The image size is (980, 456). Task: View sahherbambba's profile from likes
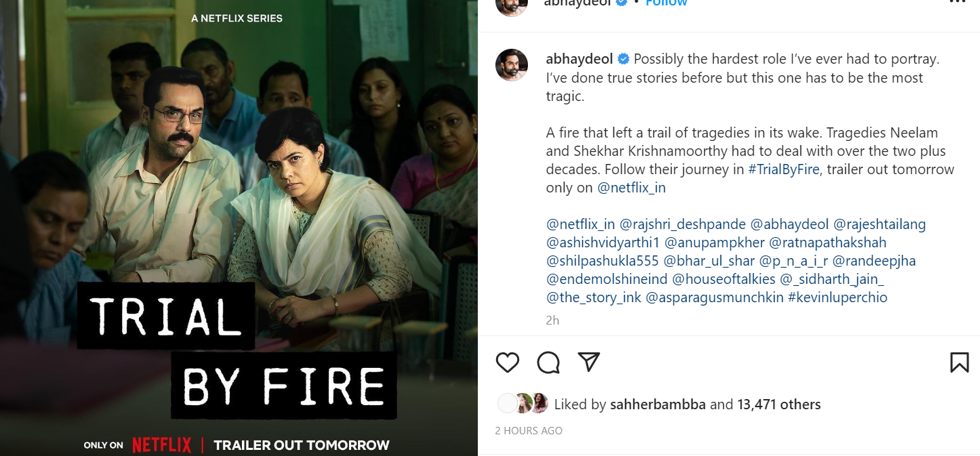(658, 405)
